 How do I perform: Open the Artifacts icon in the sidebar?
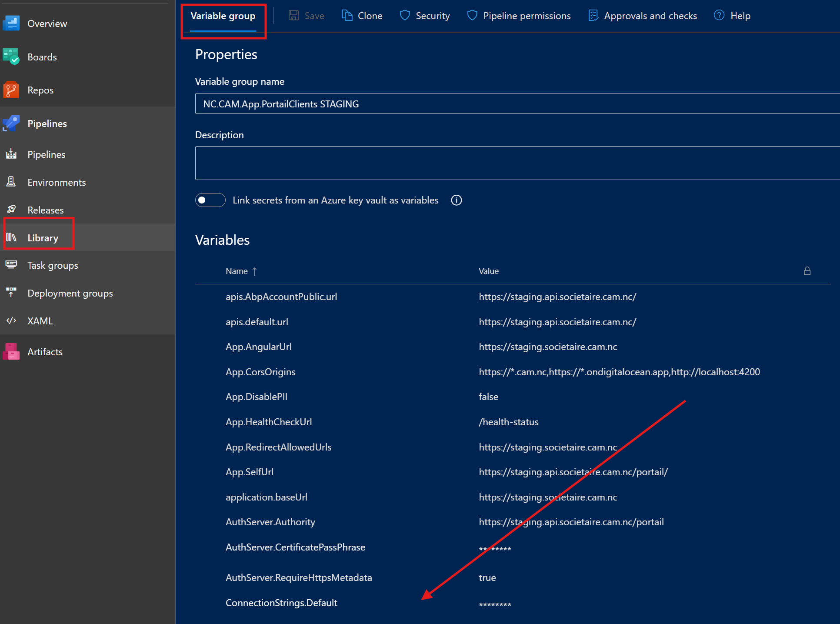[x=11, y=352]
